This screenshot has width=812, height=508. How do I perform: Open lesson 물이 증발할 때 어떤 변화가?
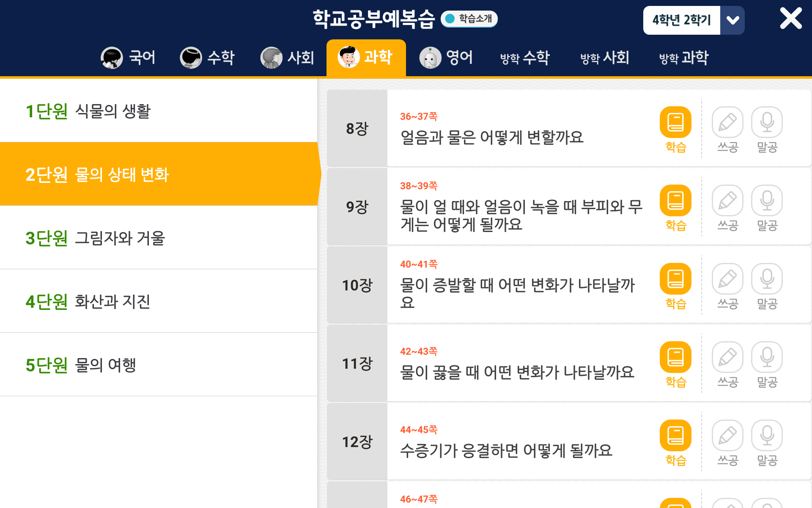click(518, 293)
